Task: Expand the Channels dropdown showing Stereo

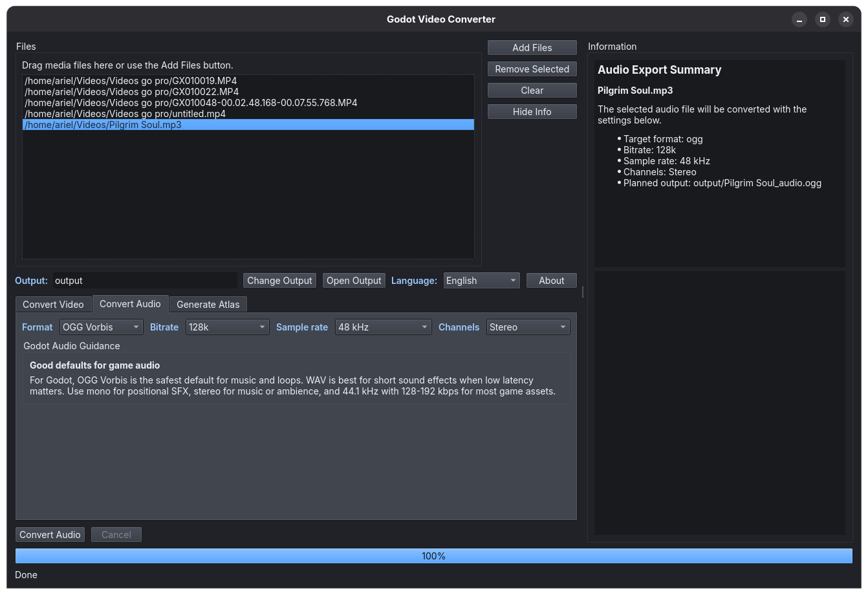Action: [x=528, y=327]
